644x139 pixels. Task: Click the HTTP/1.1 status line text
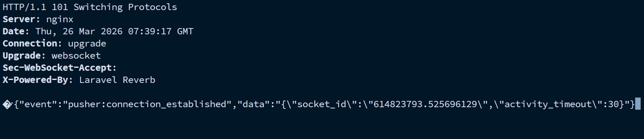coord(90,7)
